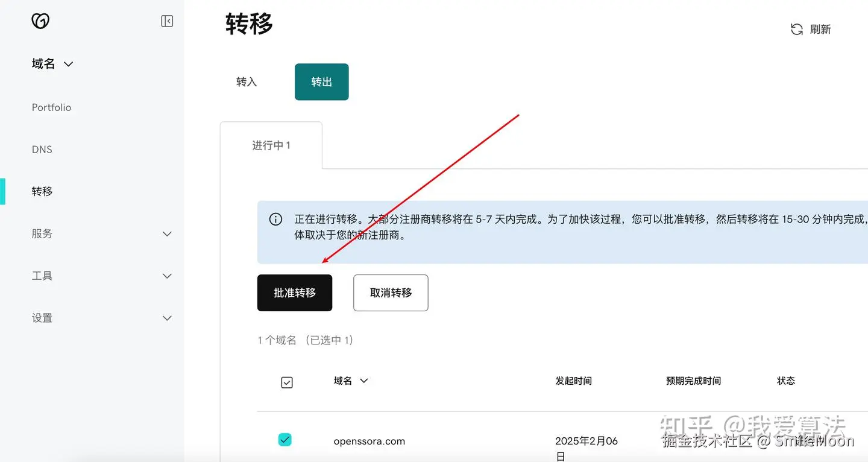Click the 批准转移 button
Viewport: 868px width, 462px height.
[295, 293]
